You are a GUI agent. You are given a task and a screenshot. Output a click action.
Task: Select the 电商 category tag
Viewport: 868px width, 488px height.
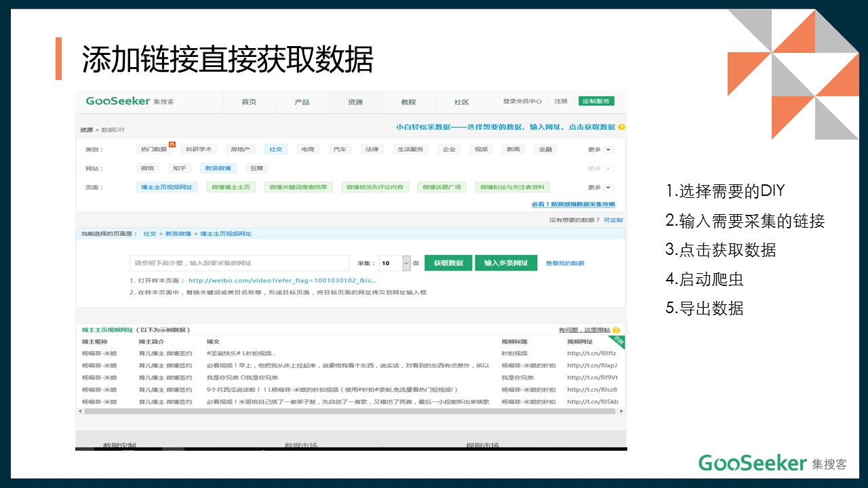(308, 149)
